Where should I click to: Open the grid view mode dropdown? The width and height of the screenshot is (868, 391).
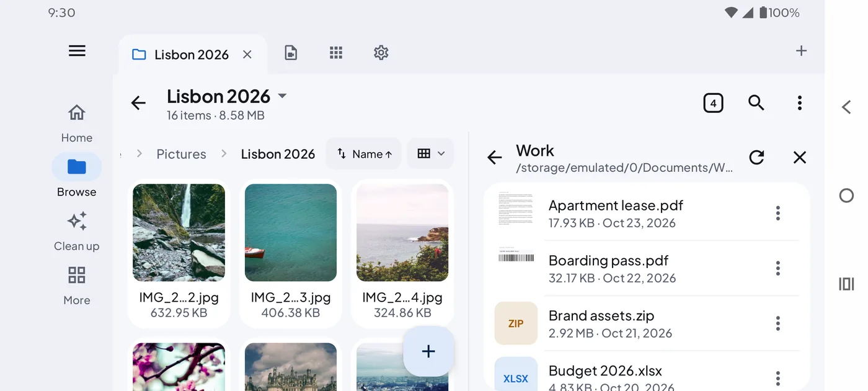(x=431, y=154)
